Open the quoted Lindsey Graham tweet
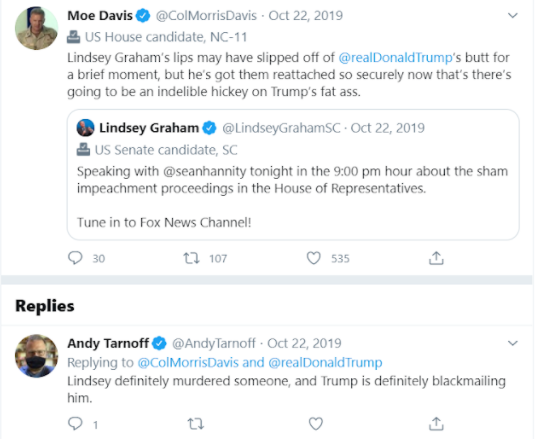 (x=293, y=175)
